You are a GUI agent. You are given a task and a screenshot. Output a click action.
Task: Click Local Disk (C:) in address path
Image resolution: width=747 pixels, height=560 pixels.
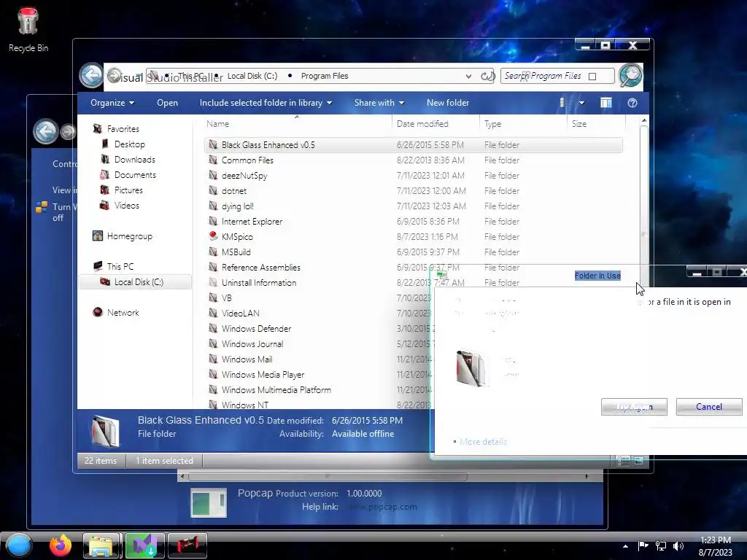click(252, 76)
